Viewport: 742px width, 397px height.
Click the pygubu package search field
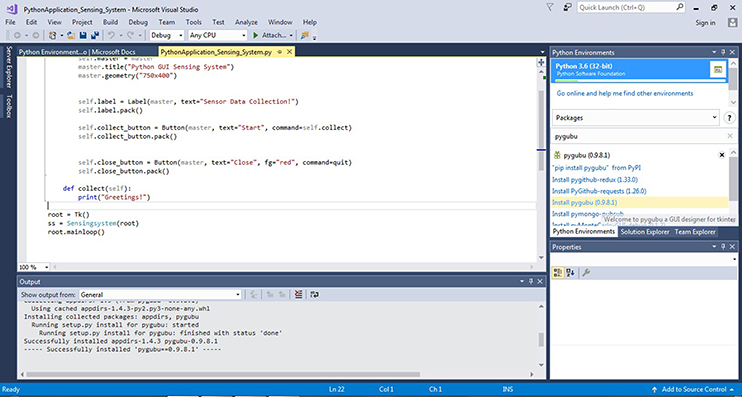tap(640, 136)
